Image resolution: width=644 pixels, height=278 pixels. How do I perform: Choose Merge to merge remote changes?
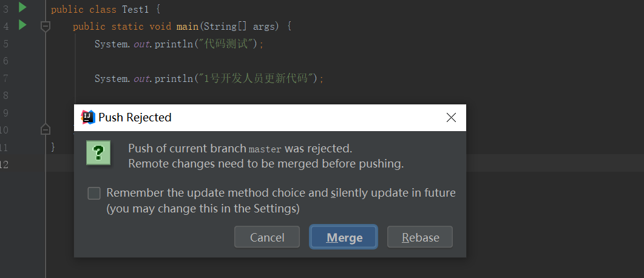344,237
